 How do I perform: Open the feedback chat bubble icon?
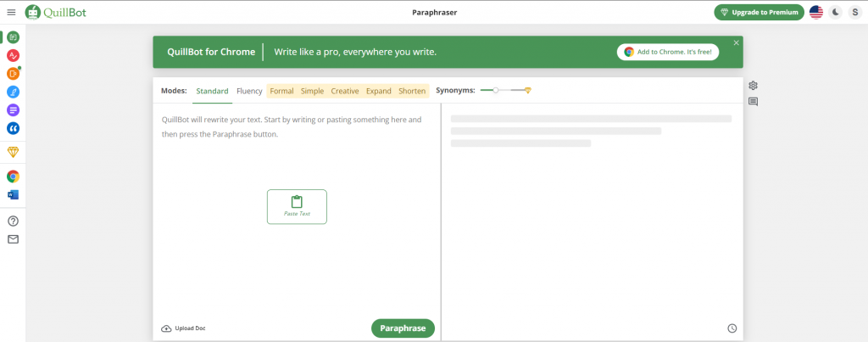(x=753, y=102)
